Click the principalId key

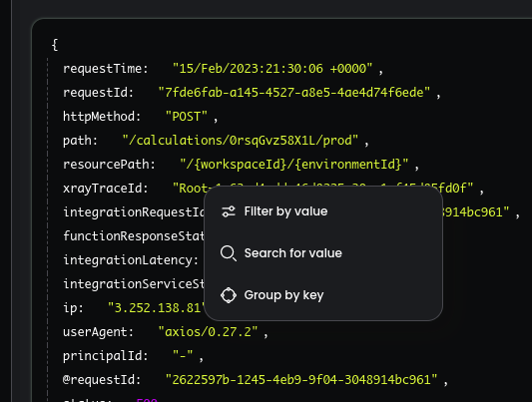pos(106,356)
